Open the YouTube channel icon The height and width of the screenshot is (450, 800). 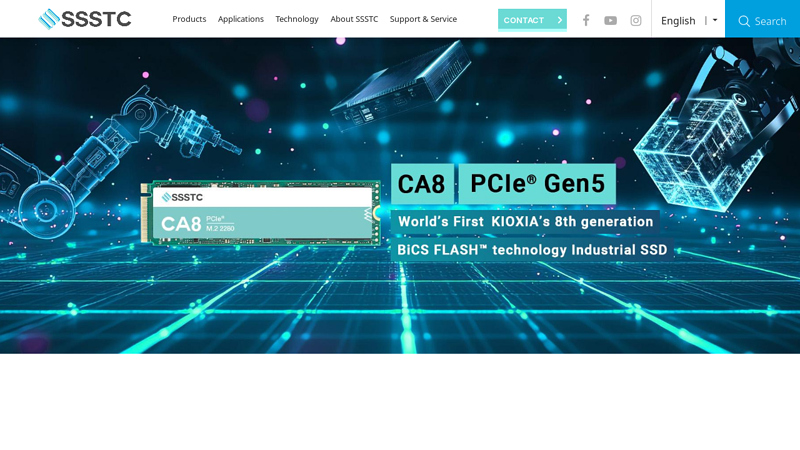[610, 20]
